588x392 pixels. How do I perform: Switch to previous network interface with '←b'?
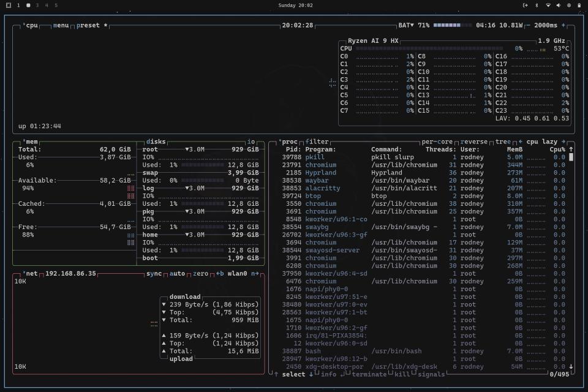pyautogui.click(x=220, y=273)
